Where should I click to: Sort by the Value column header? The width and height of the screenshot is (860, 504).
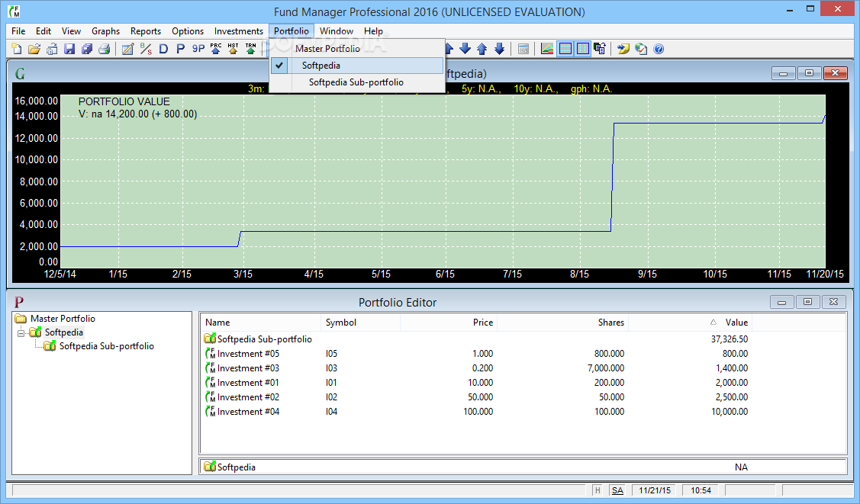[689, 323]
